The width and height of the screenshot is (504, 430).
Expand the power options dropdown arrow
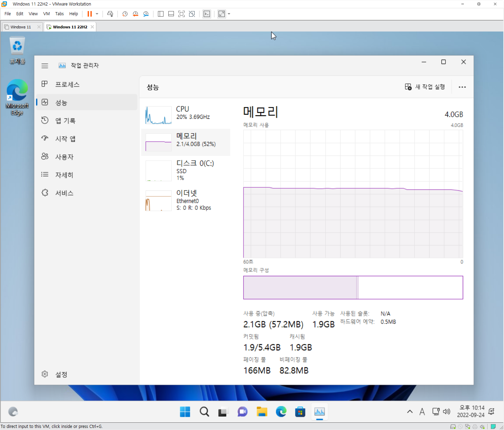click(97, 14)
